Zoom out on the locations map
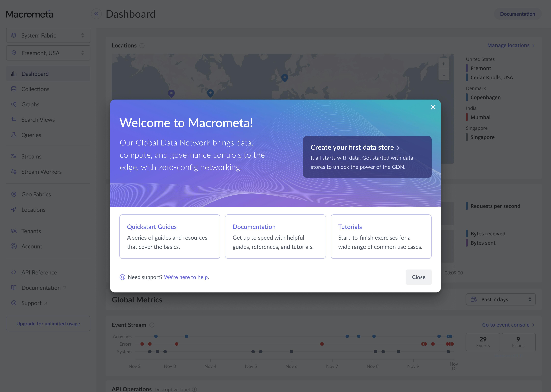 (444, 75)
